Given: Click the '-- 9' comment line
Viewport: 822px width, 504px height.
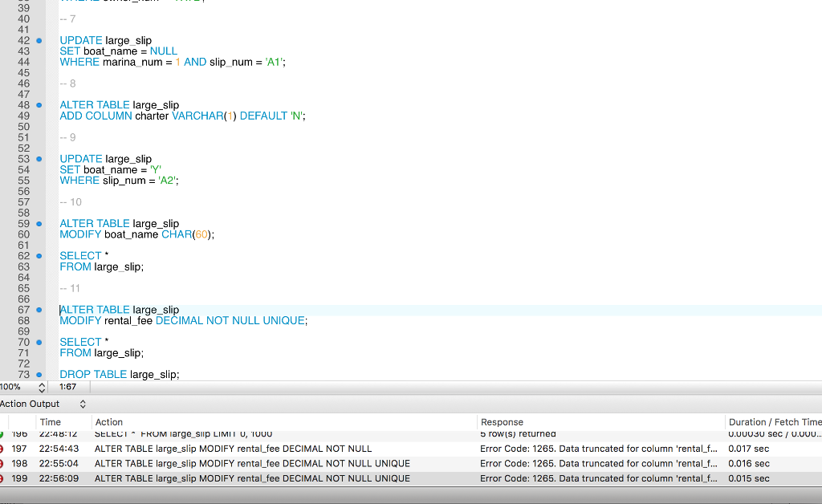Looking at the screenshot, I should (67, 138).
